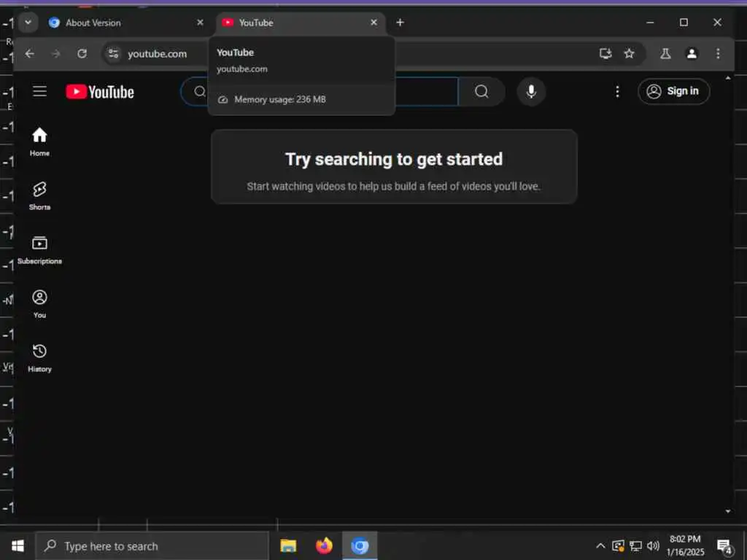The image size is (747, 560).
Task: Click the Chromium taskbar icon
Action: (360, 545)
